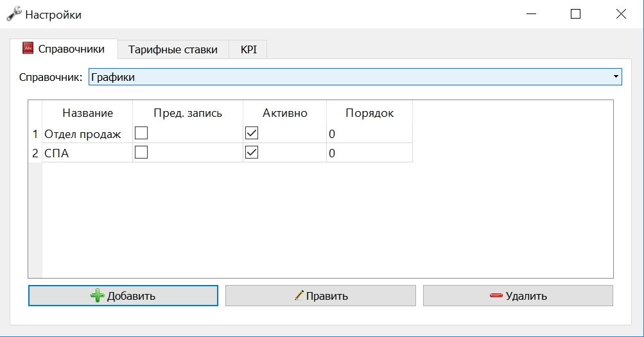Screen dimensions: 644x337
Task: Uncheck Активно for СПА row
Action: point(252,153)
